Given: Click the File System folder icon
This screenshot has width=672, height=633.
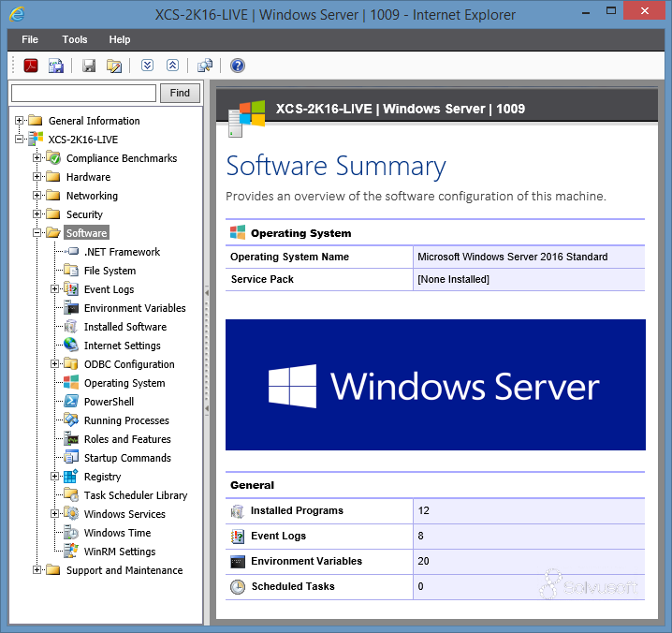Looking at the screenshot, I should 71,271.
